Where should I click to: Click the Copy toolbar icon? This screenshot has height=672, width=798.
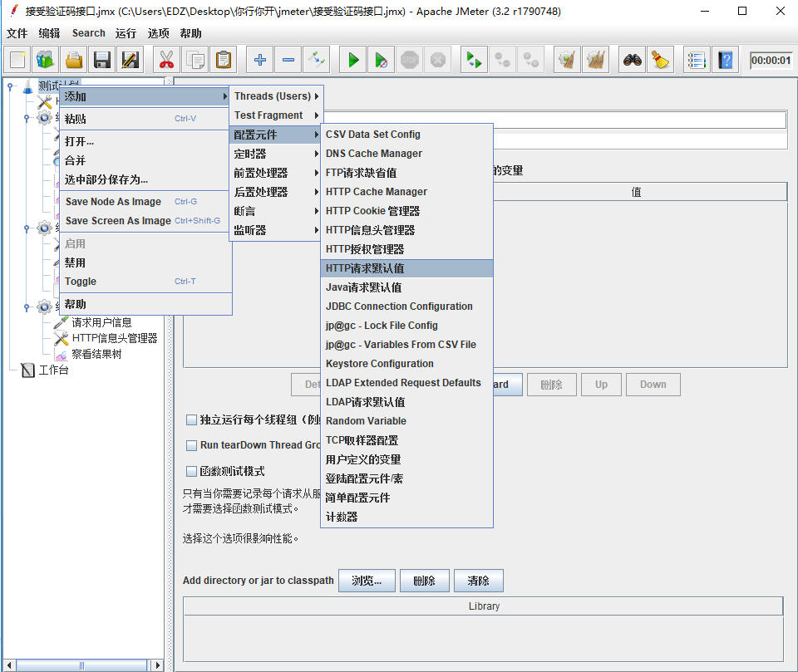pyautogui.click(x=195, y=60)
